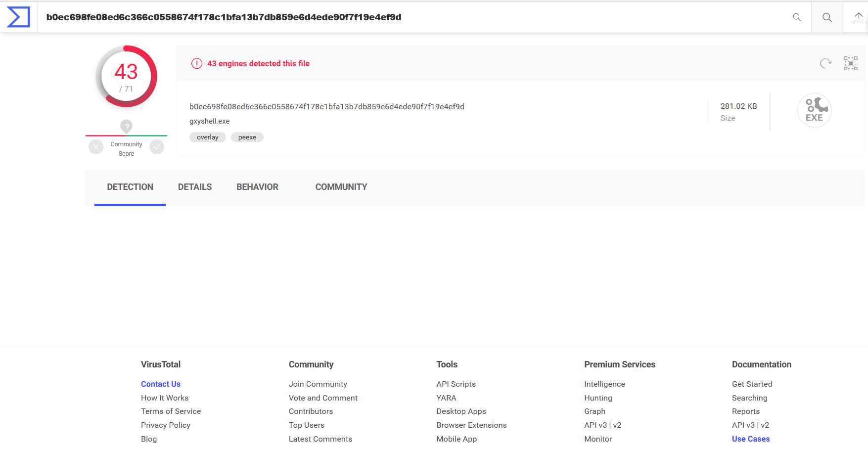Open Browser Extensions link

472,425
